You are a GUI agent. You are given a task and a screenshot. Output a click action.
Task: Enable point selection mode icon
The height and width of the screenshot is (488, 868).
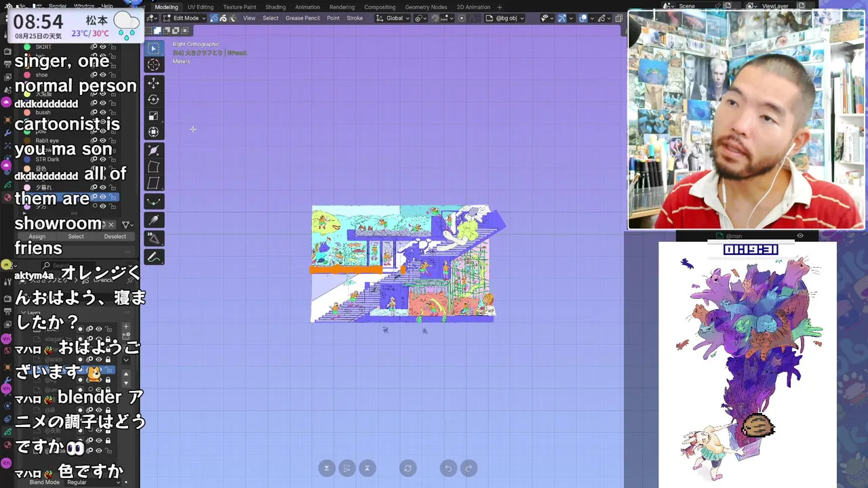pos(214,18)
